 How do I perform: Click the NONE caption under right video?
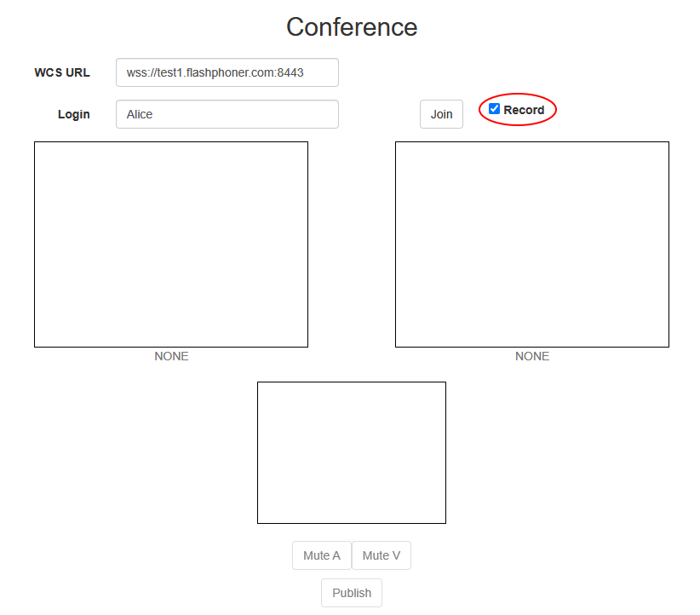(x=532, y=356)
